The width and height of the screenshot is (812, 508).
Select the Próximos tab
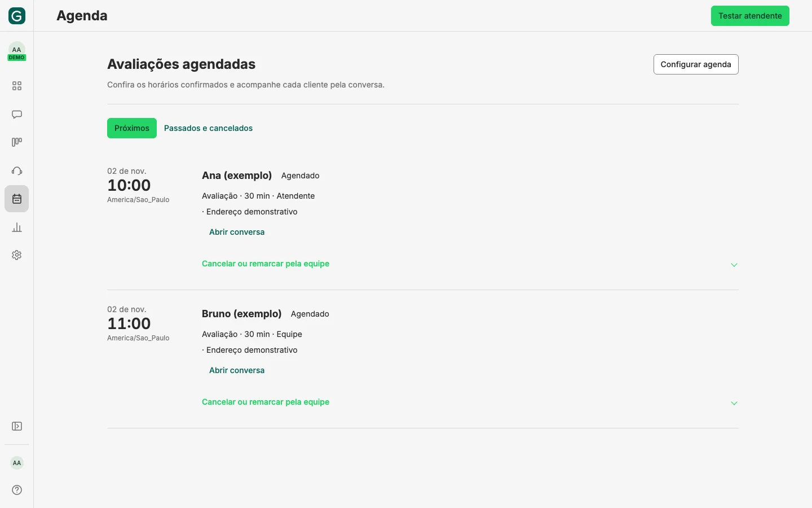[x=132, y=128]
